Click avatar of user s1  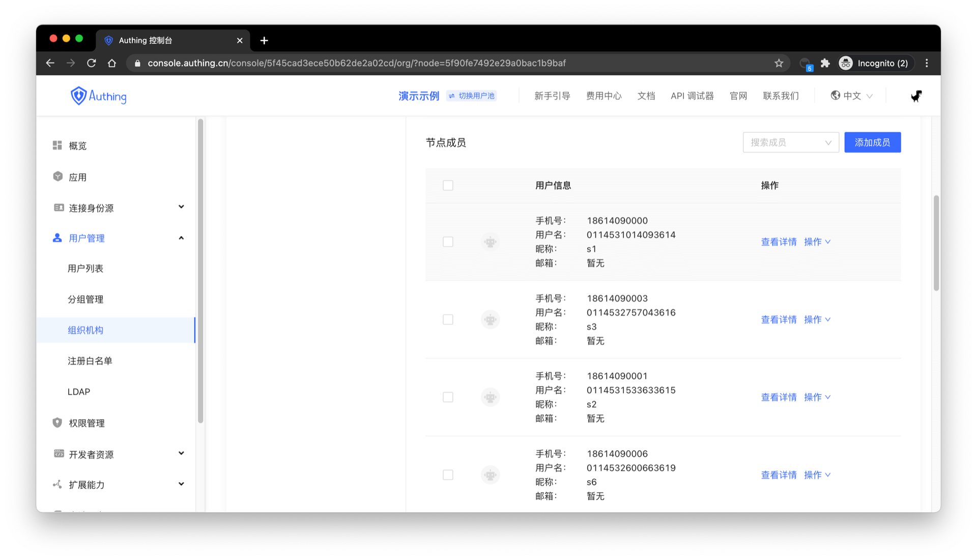point(490,242)
